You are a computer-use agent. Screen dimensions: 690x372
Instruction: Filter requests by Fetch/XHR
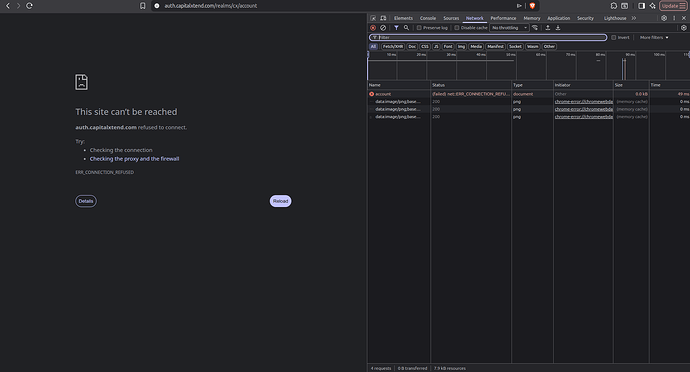pyautogui.click(x=393, y=46)
